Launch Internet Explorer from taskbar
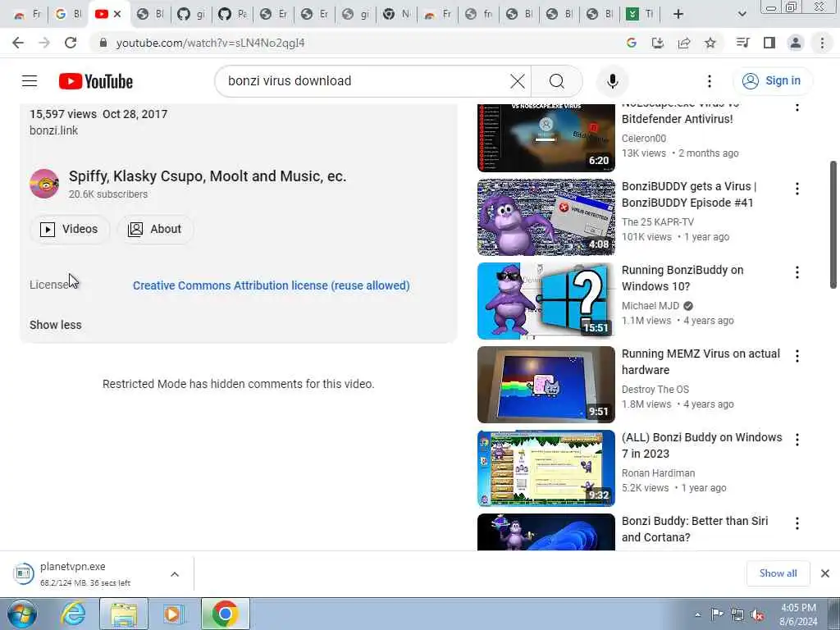840x630 pixels. pos(73,614)
